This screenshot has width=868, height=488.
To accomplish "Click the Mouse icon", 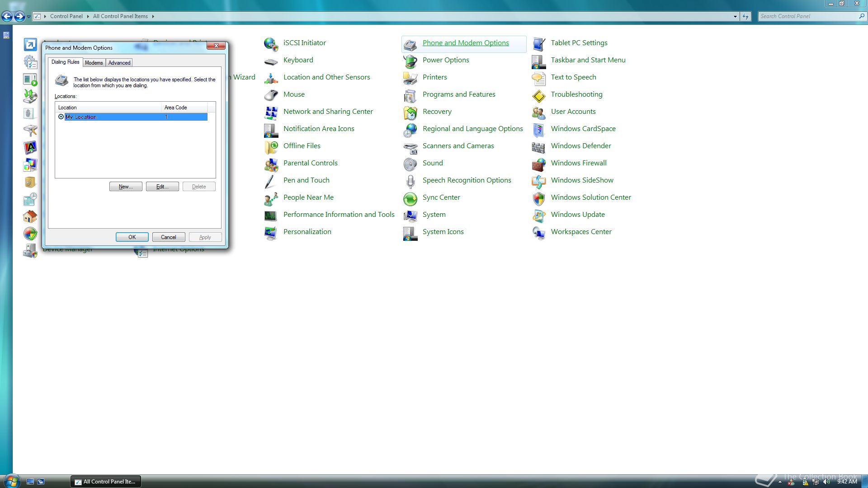I will (271, 95).
